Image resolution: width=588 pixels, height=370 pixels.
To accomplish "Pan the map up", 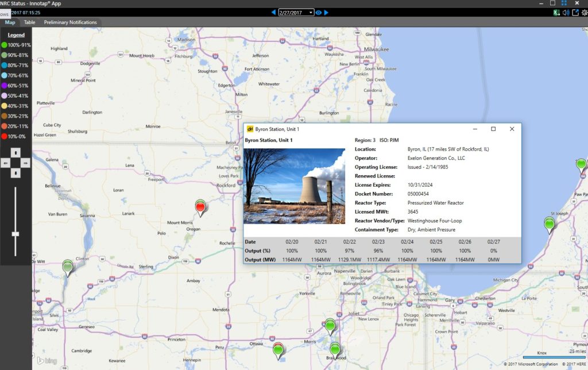I will pyautogui.click(x=16, y=153).
